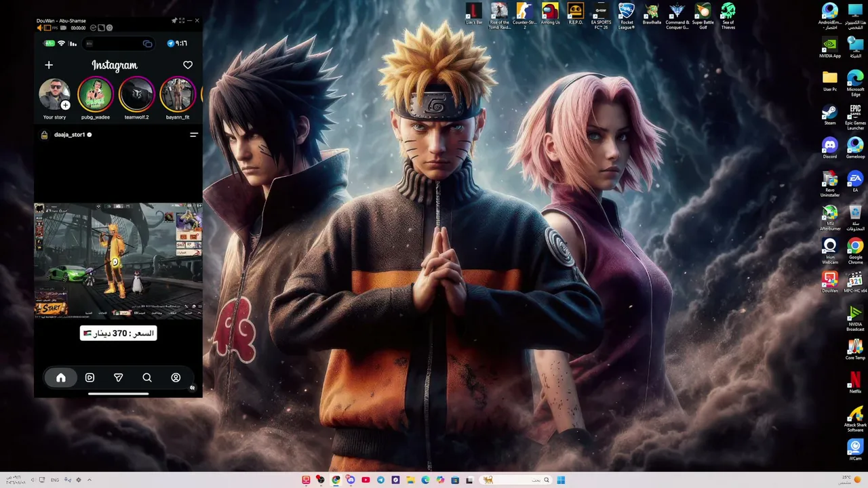The height and width of the screenshot is (488, 868).
Task: Open the Rocket League desktop icon
Action: (627, 16)
